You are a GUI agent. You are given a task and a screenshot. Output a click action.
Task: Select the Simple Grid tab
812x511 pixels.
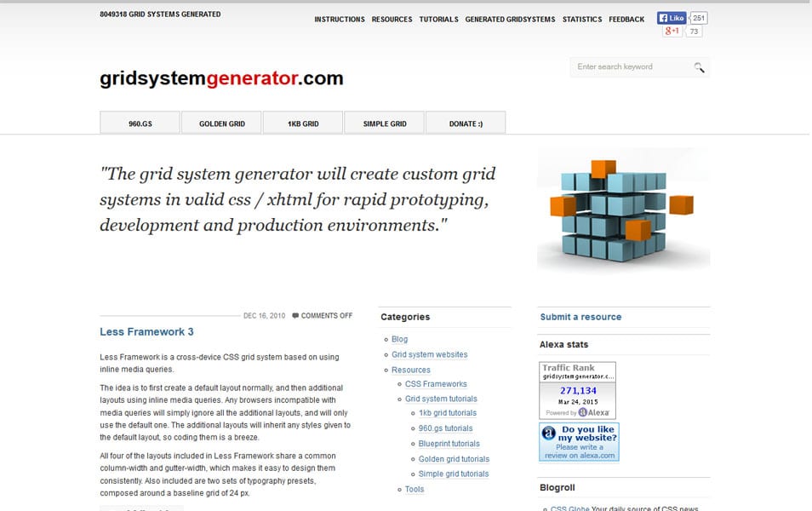[384, 123]
